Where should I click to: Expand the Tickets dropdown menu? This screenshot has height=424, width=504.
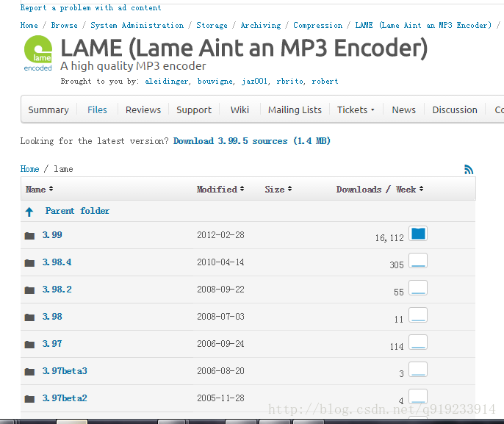(x=356, y=110)
